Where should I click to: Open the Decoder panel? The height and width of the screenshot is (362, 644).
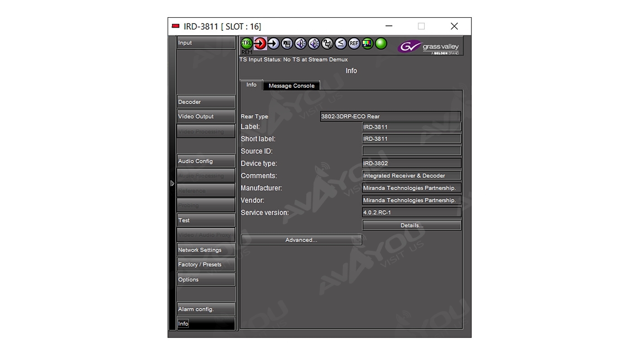pos(206,102)
